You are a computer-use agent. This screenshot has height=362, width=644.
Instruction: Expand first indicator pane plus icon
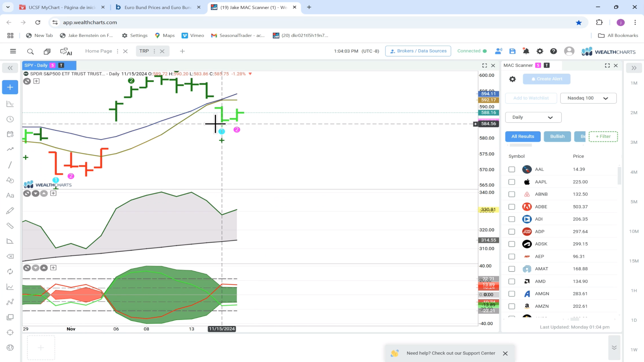pos(53,193)
